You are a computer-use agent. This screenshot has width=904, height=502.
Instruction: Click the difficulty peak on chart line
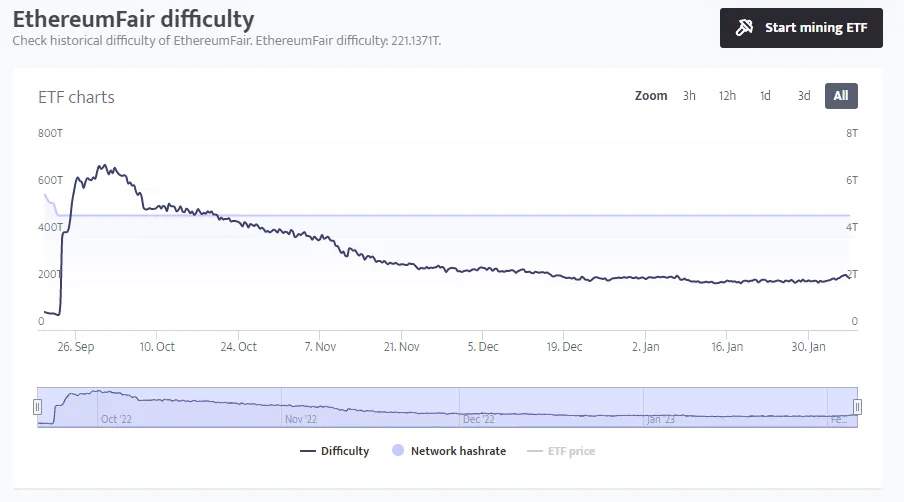(x=104, y=166)
